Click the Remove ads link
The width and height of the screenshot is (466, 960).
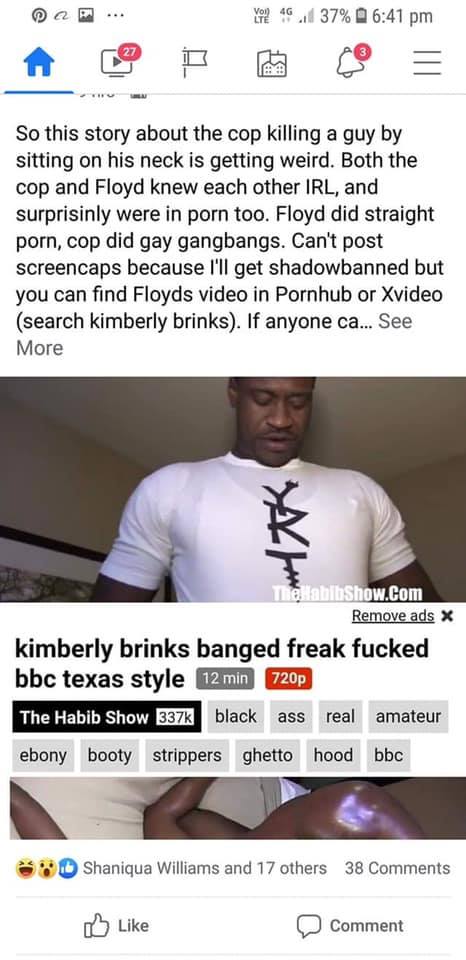point(393,615)
